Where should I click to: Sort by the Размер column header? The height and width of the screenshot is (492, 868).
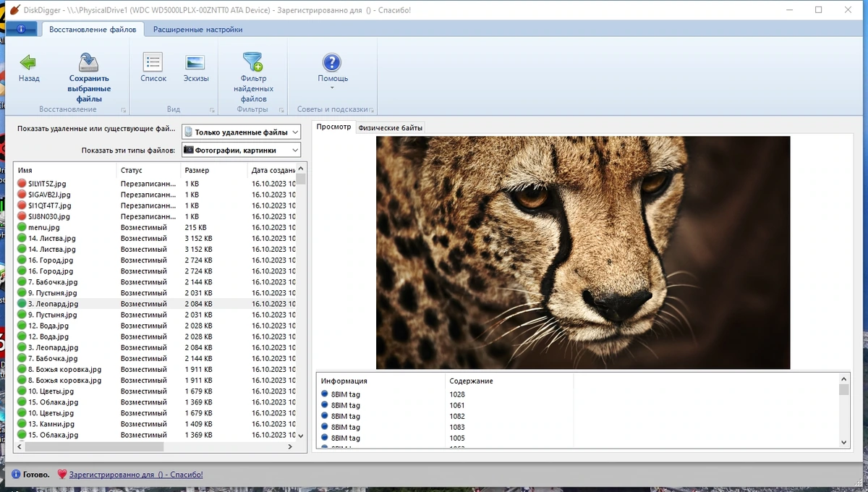click(x=214, y=170)
